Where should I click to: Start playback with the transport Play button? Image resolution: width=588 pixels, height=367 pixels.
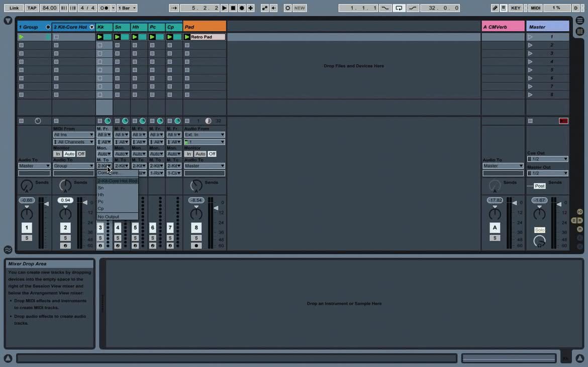coord(224,8)
